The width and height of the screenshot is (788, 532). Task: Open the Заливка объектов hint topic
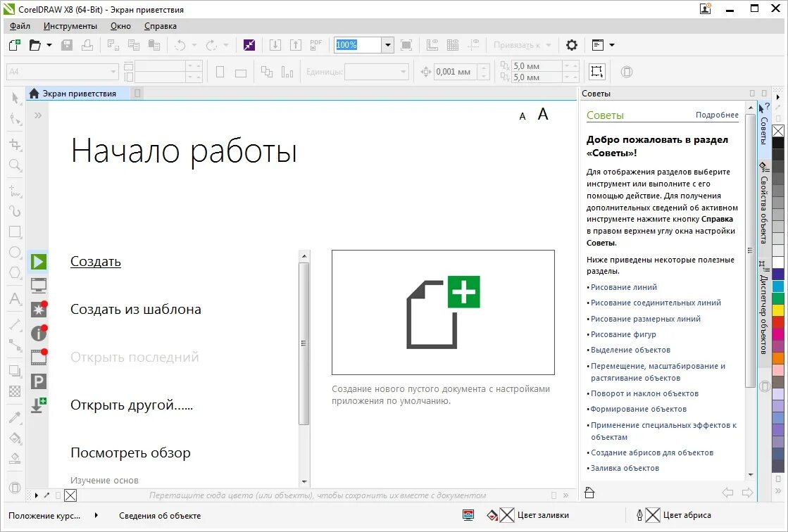pyautogui.click(x=625, y=468)
